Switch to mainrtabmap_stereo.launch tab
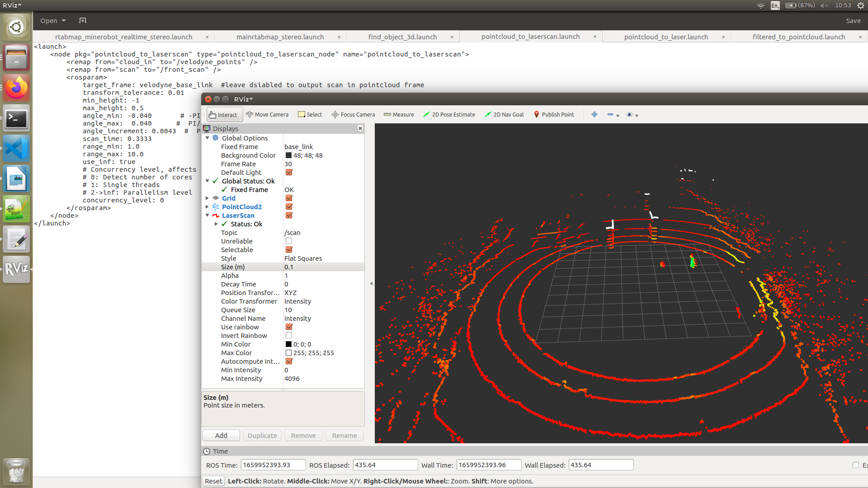The height and width of the screenshot is (488, 868). tap(280, 37)
